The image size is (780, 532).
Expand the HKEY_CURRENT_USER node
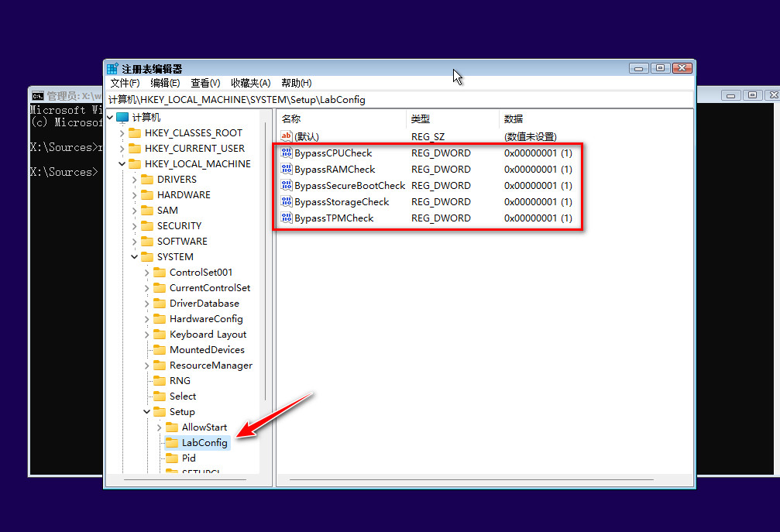pos(122,149)
